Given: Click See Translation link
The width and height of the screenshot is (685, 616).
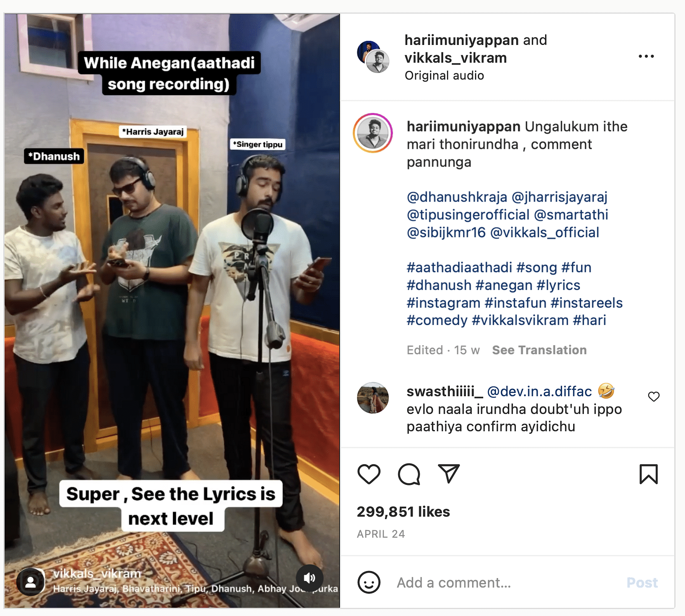Looking at the screenshot, I should tap(539, 350).
